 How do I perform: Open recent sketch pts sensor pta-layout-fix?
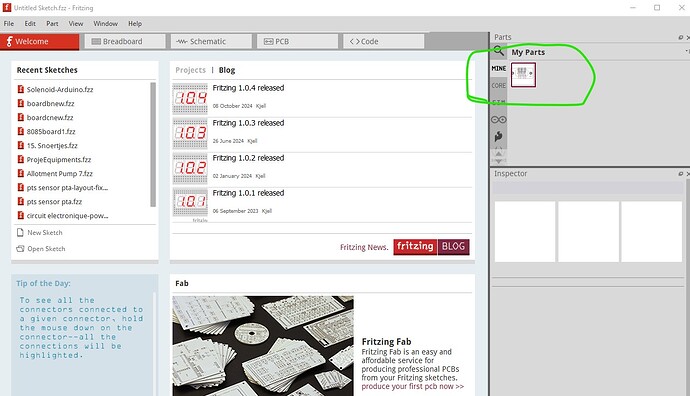pyautogui.click(x=67, y=188)
